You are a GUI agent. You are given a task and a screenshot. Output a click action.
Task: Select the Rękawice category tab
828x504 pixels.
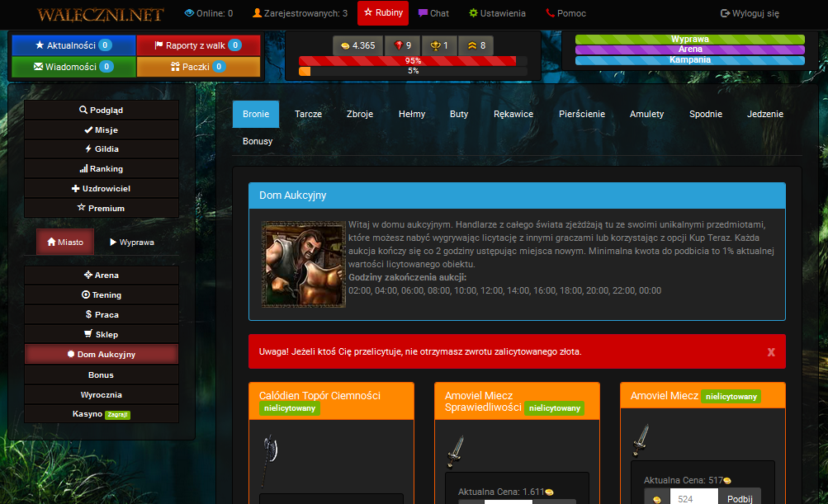click(x=513, y=114)
